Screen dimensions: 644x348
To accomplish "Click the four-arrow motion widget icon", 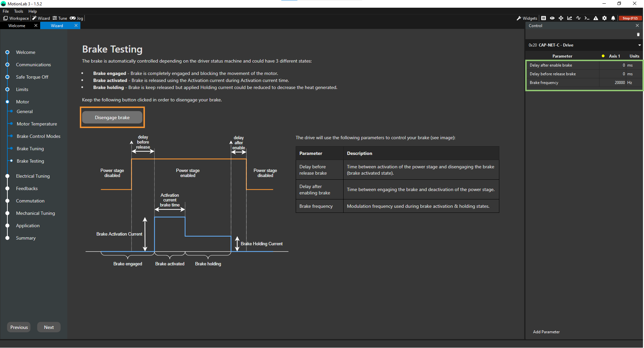I will [x=561, y=18].
